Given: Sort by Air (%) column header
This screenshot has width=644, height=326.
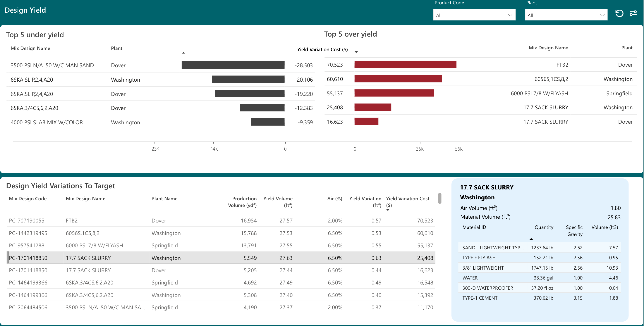Looking at the screenshot, I should (x=334, y=199).
